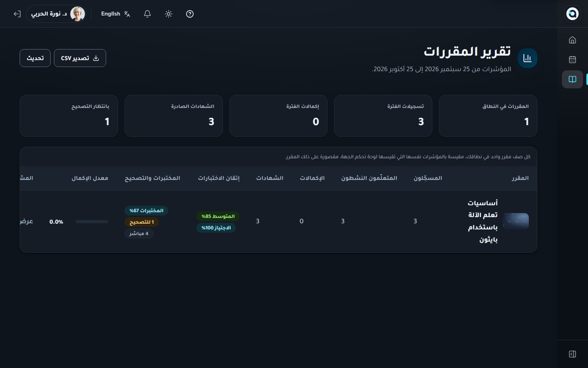Click the المقررات في النطاق card

[x=488, y=116]
